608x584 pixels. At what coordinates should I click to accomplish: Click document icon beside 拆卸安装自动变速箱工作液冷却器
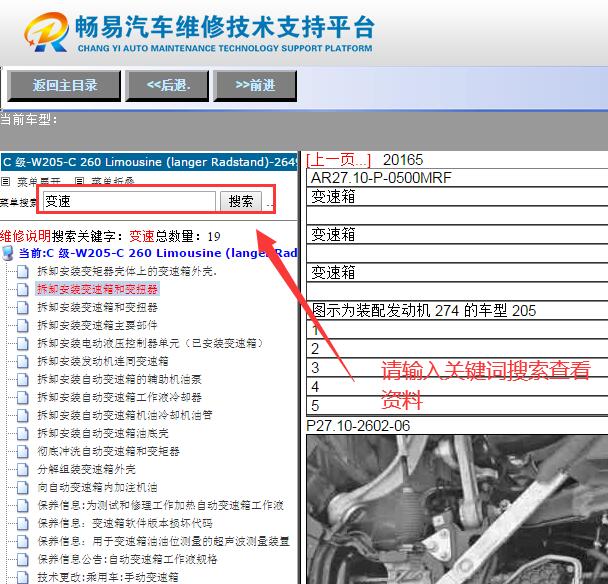pos(23,397)
